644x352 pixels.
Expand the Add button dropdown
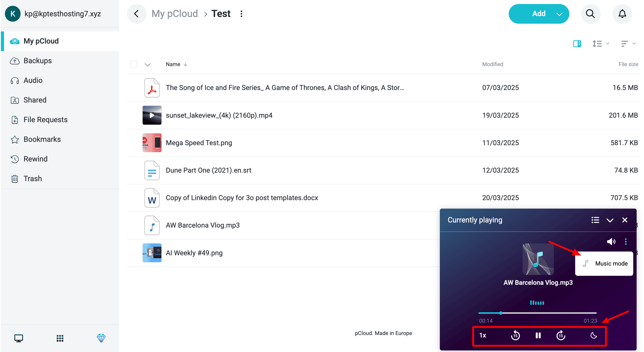(559, 14)
